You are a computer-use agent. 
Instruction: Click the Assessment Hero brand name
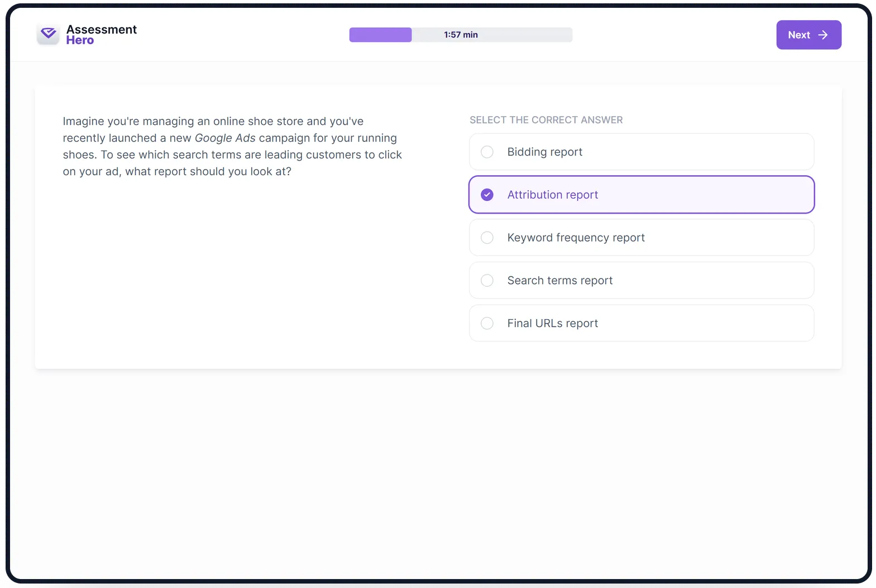pyautogui.click(x=101, y=35)
